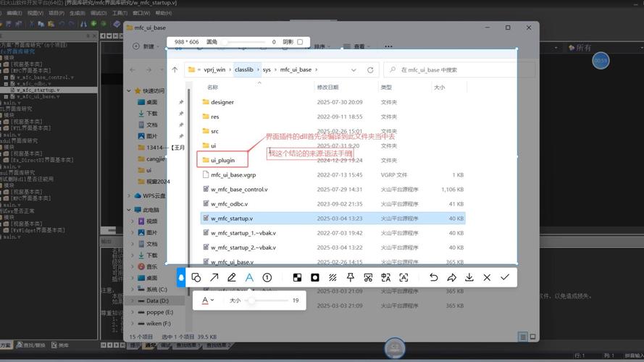Open the Explorer view menu
The image size is (644, 362).
tap(356, 46)
